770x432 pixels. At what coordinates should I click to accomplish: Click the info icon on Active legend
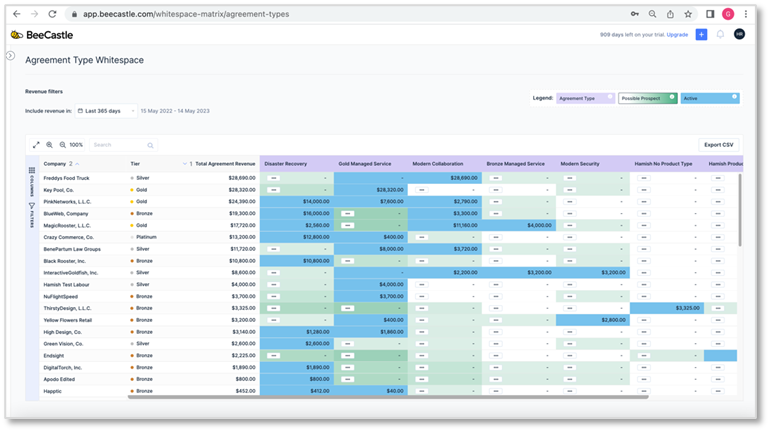pos(734,97)
